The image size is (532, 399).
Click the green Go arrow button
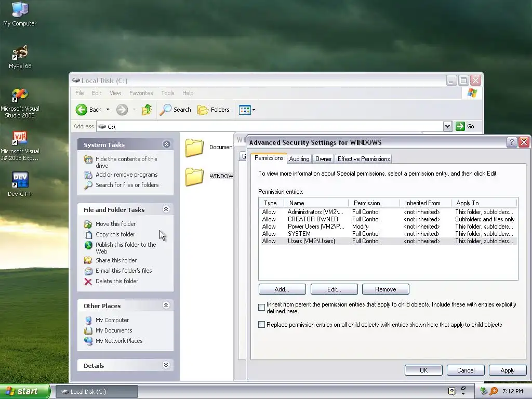pos(460,126)
